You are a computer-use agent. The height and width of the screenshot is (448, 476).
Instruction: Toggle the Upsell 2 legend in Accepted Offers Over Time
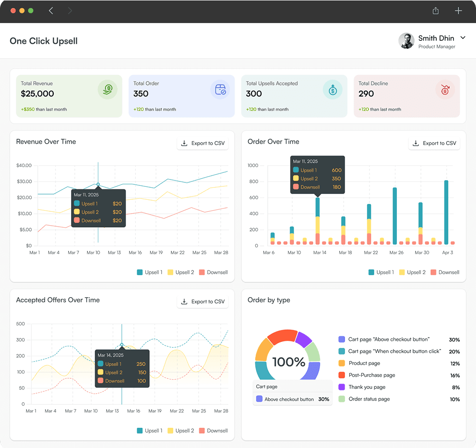[181, 430]
